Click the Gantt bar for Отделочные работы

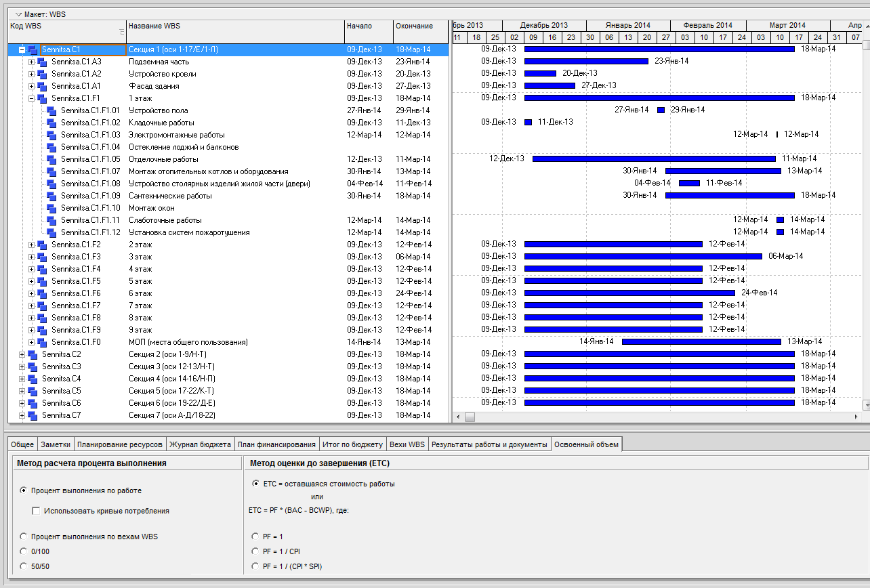coord(653,159)
